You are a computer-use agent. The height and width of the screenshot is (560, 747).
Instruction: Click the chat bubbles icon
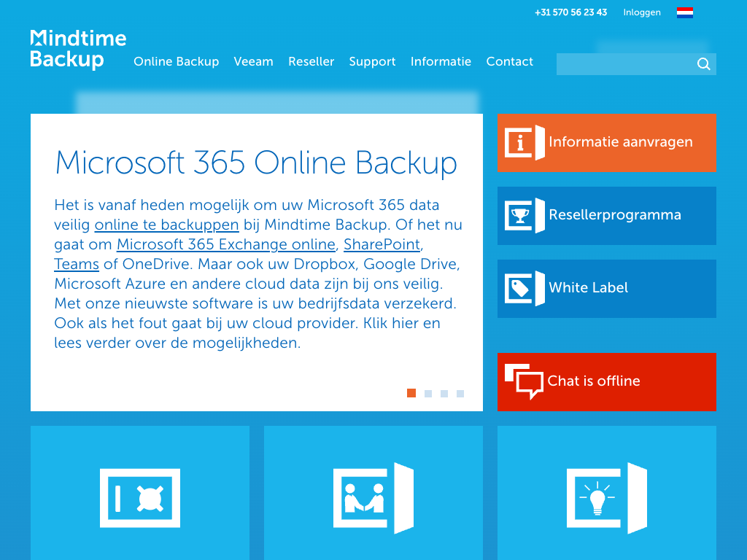click(x=524, y=381)
